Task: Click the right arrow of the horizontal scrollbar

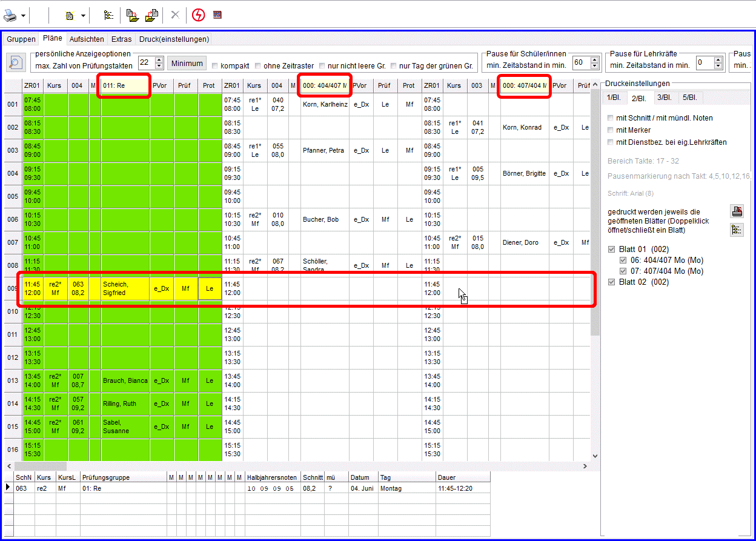Action: [x=585, y=466]
